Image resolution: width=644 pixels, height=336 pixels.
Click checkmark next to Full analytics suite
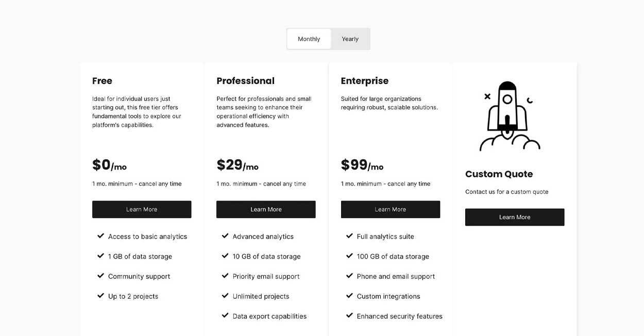349,236
